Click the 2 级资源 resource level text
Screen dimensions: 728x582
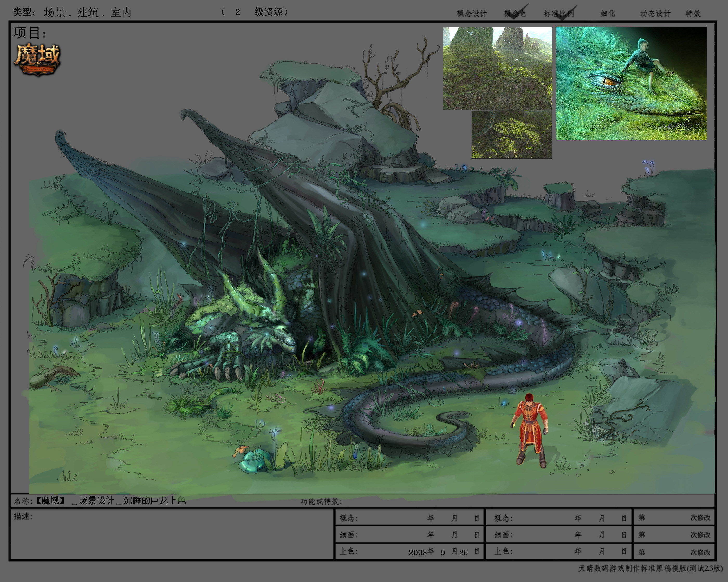pos(255,12)
